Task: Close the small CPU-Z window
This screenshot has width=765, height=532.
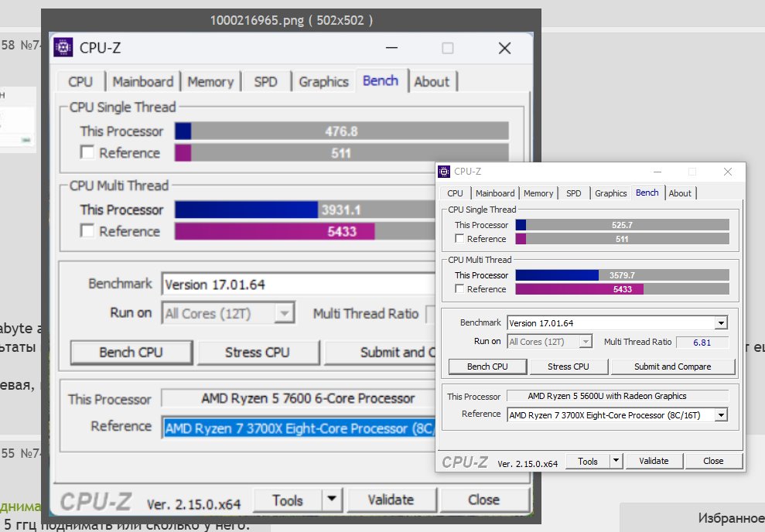Action: [x=727, y=172]
